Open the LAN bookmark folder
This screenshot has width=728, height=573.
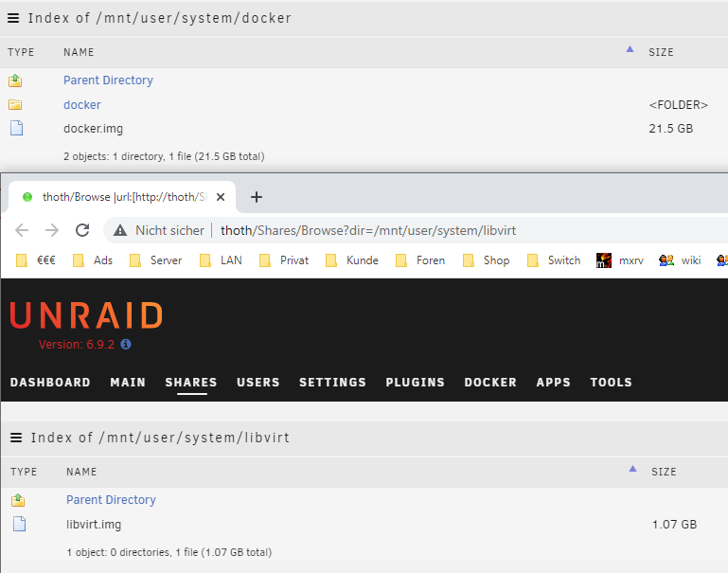click(221, 260)
